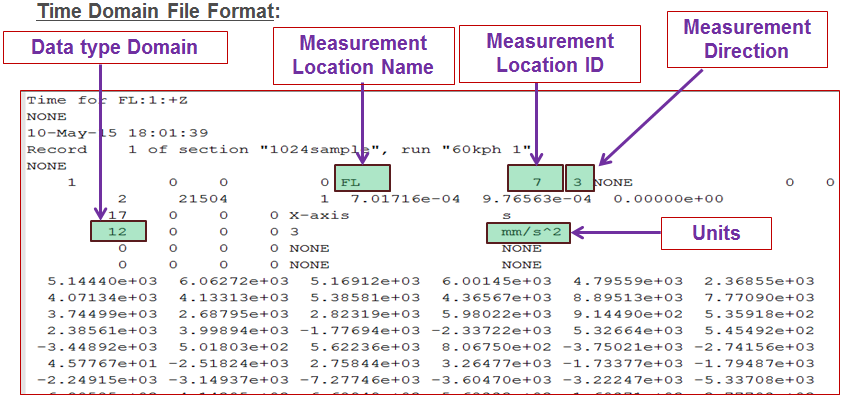The image size is (843, 398).
Task: Select the value 7.01716e-04
Action: pos(405,199)
